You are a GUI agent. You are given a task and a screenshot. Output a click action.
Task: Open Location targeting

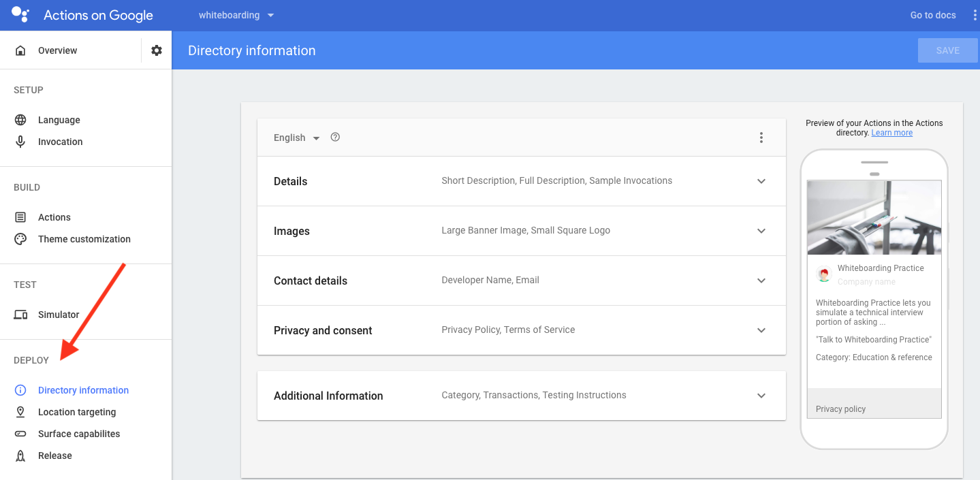coord(77,412)
